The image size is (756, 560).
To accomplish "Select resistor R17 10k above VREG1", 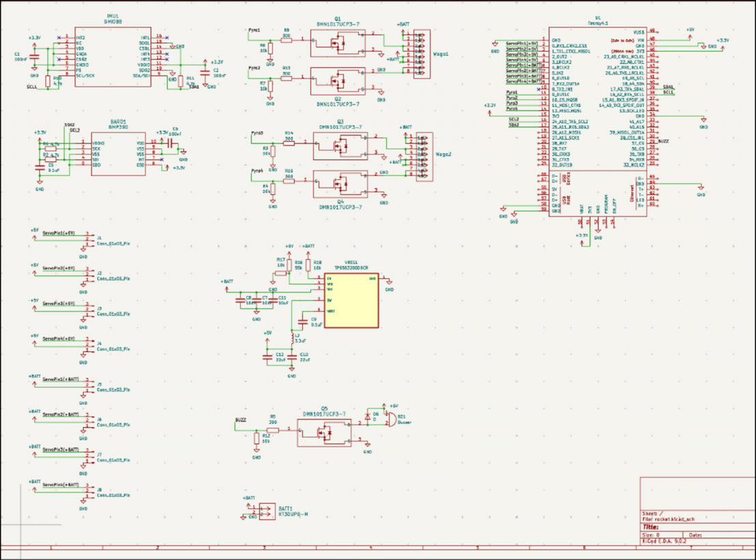I will tap(281, 273).
